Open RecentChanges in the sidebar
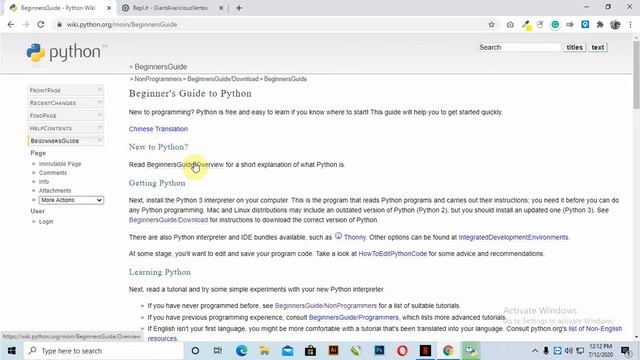 tap(66, 103)
